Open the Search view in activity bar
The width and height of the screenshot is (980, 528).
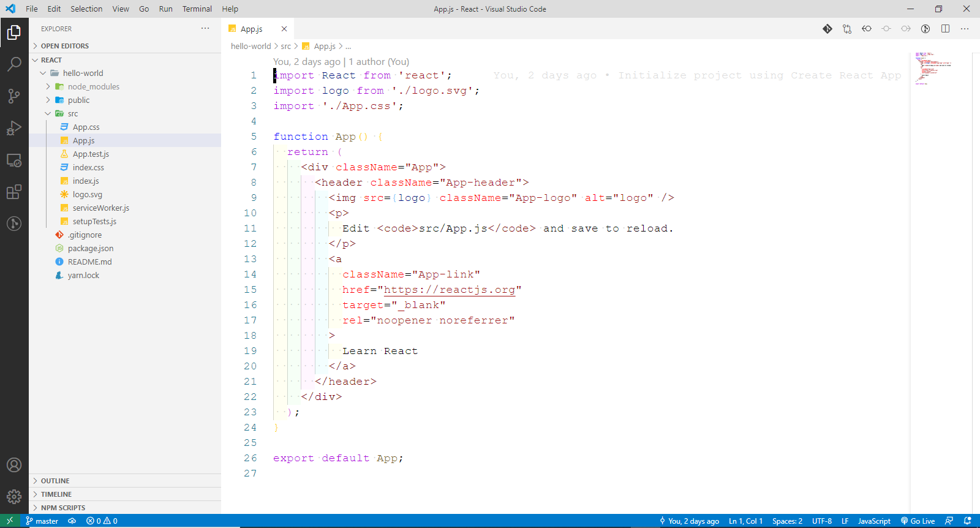click(x=14, y=64)
